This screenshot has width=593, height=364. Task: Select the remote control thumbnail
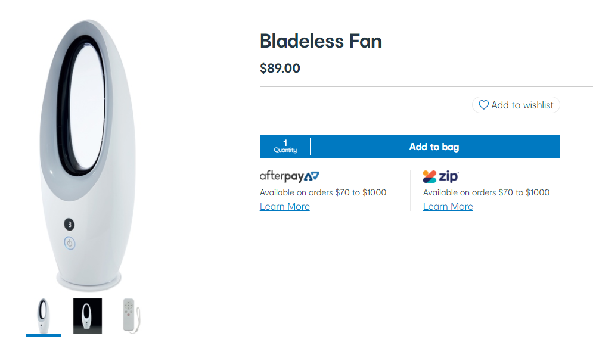(x=131, y=315)
